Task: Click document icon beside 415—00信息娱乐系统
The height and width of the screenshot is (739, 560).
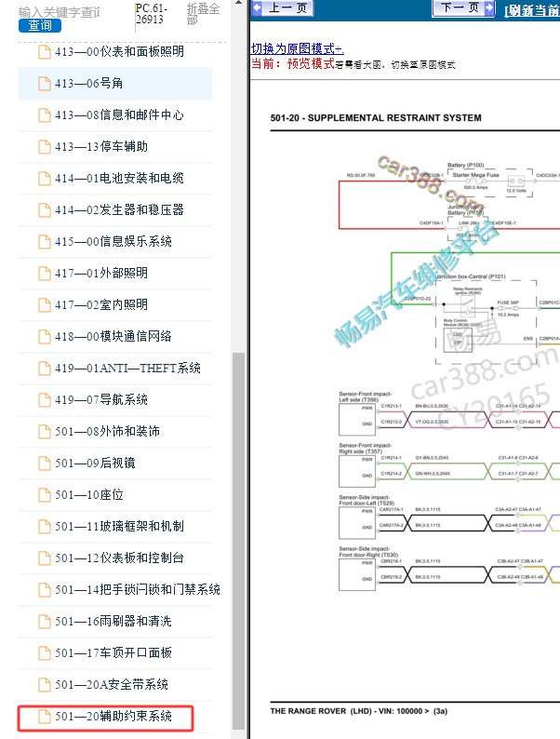Action: [45, 241]
